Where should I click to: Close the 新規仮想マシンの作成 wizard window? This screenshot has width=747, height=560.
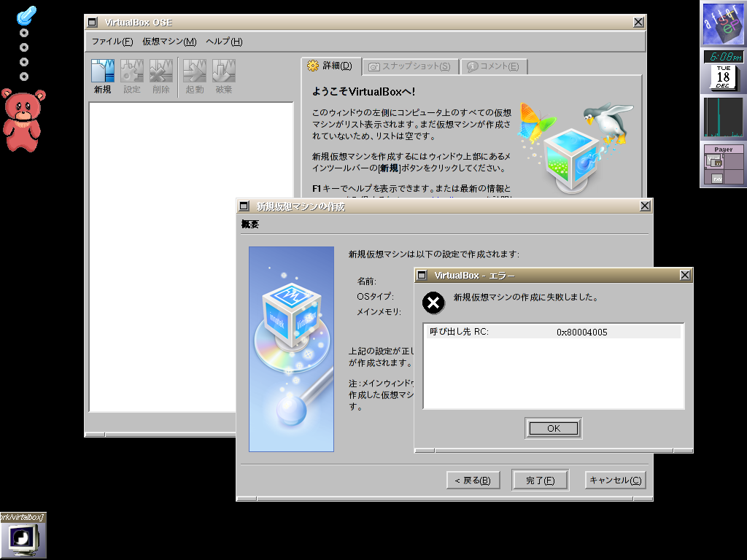coord(645,206)
